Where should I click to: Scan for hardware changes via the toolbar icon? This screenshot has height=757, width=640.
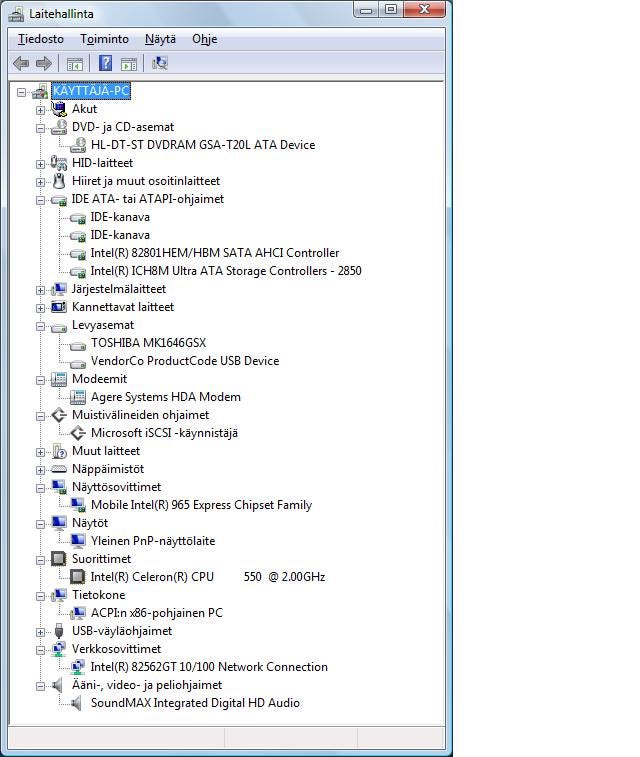(160, 63)
